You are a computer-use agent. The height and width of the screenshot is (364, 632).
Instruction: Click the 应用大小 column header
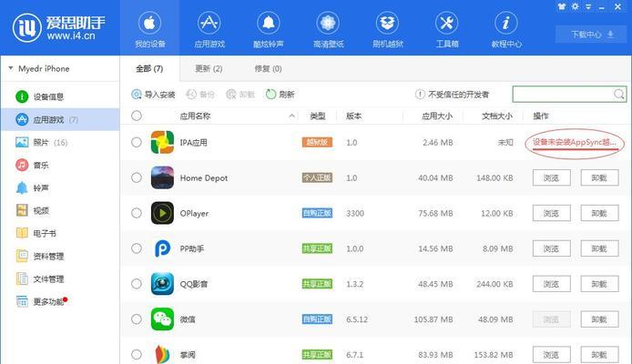[x=437, y=116]
